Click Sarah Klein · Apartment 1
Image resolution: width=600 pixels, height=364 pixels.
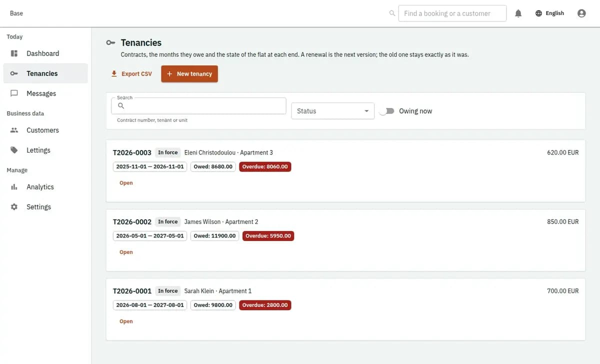point(218,291)
